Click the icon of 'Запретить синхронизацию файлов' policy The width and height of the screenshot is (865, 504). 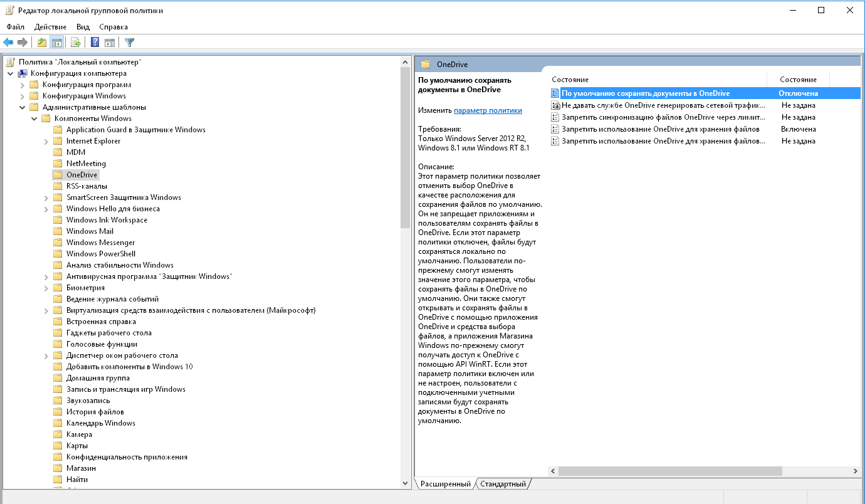click(x=555, y=117)
